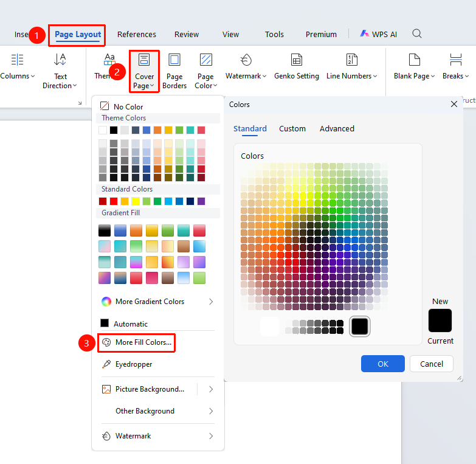Click the Cover Page icon
Screen dimensions: 476x464
pos(144,60)
